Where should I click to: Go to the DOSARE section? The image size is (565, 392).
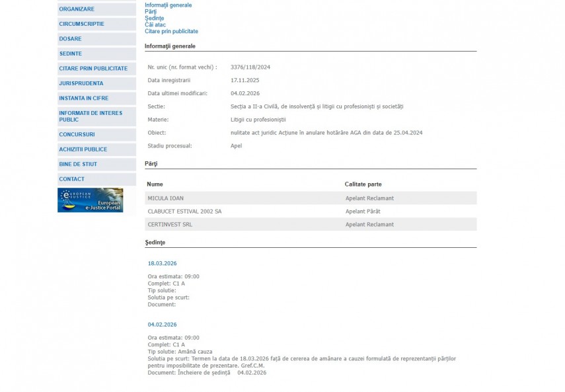(x=70, y=39)
